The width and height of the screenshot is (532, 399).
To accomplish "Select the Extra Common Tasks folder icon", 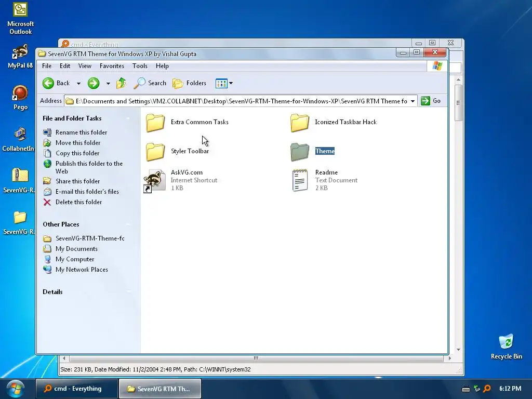I will pyautogui.click(x=155, y=123).
